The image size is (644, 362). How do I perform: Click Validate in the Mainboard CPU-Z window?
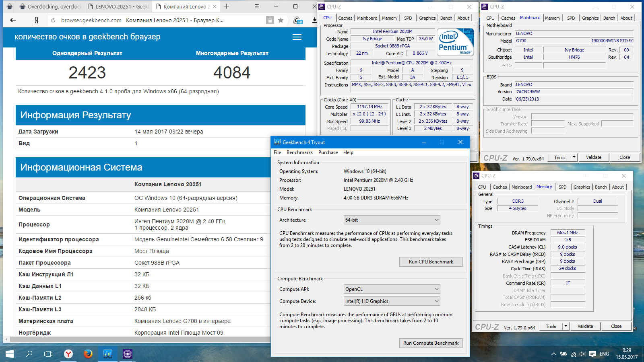pyautogui.click(x=594, y=158)
